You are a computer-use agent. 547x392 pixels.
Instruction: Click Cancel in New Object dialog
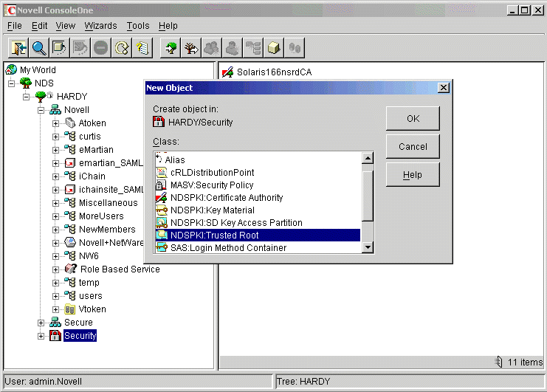[413, 146]
